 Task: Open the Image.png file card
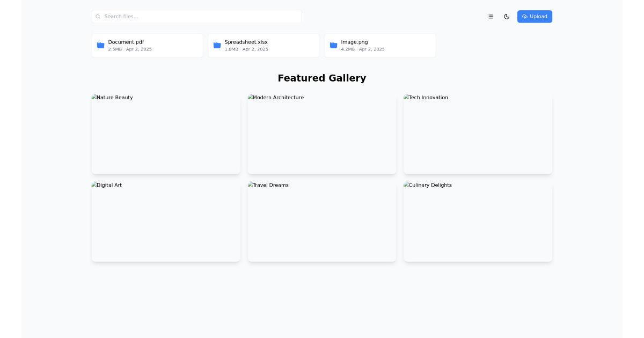pyautogui.click(x=380, y=45)
